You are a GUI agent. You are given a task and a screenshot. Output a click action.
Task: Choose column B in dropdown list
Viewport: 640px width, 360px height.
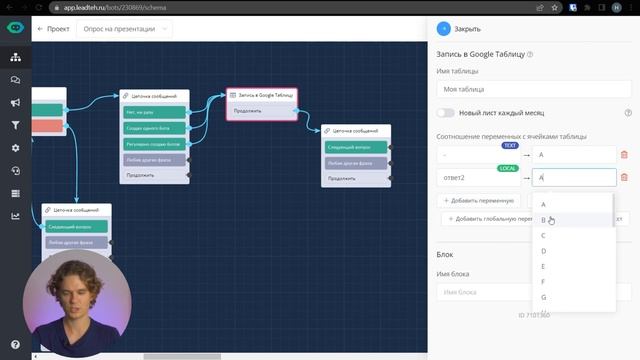pyautogui.click(x=573, y=220)
